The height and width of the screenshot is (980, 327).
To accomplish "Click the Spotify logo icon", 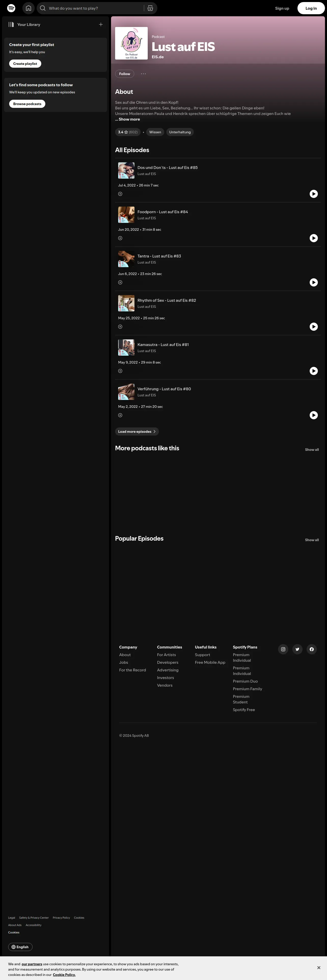I will (11, 8).
